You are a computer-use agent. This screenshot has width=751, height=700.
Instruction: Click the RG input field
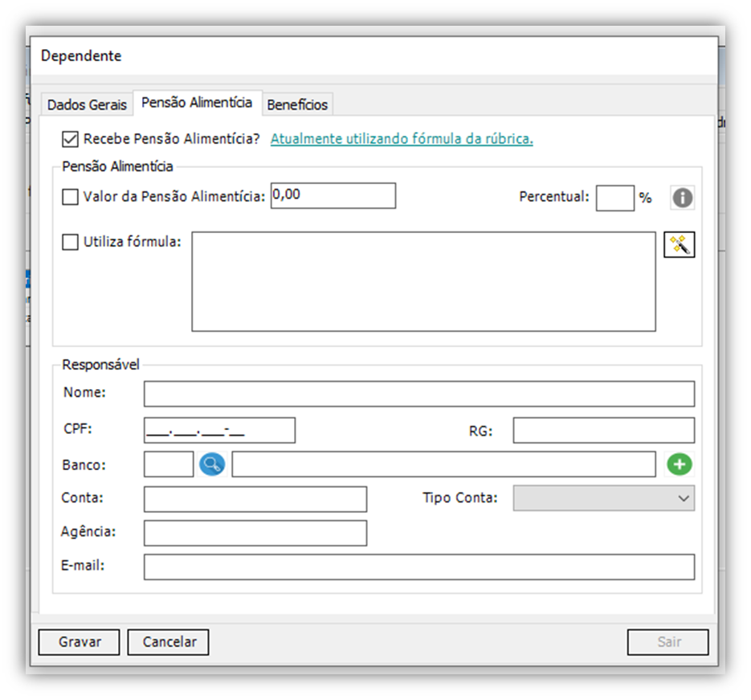click(603, 430)
